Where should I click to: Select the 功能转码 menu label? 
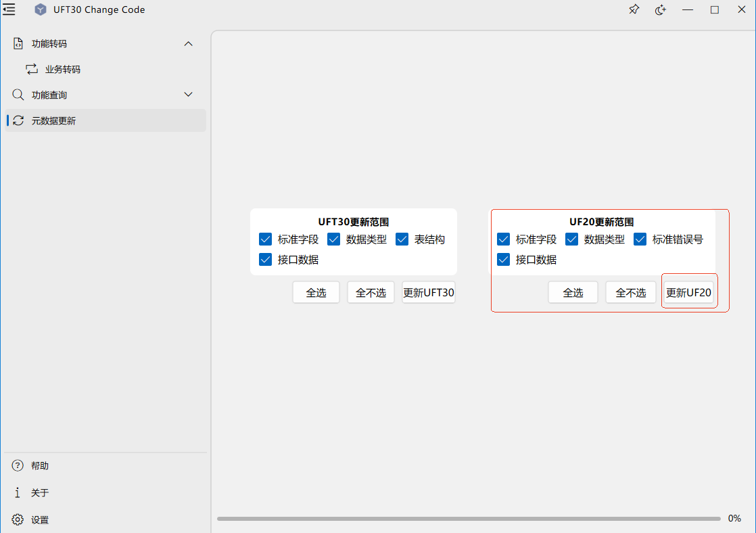49,43
